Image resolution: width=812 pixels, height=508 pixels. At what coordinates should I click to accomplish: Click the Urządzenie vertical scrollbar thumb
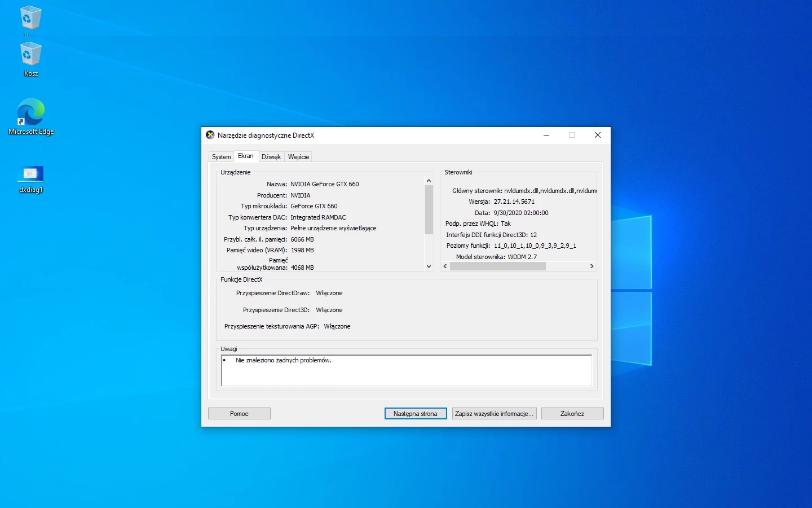click(429, 209)
